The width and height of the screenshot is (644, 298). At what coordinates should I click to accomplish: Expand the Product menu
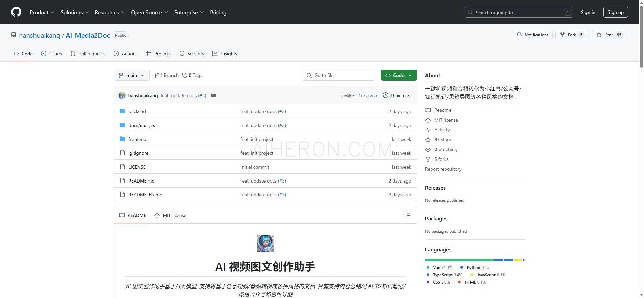tap(42, 12)
